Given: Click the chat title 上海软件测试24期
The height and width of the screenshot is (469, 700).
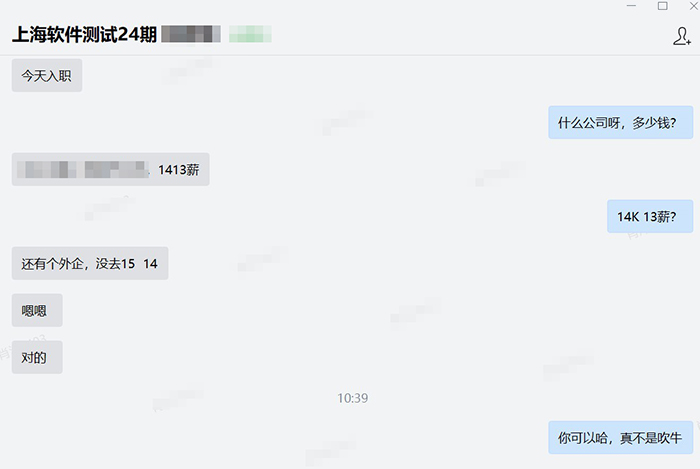Looking at the screenshot, I should [84, 34].
